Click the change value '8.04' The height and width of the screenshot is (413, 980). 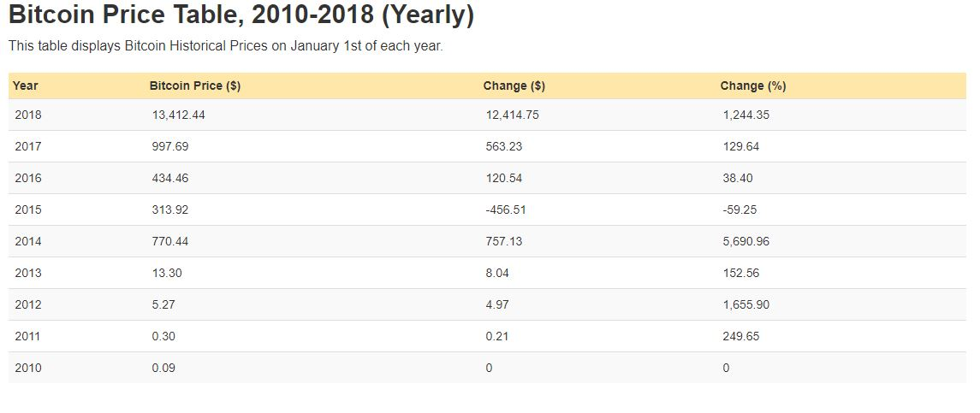click(497, 273)
